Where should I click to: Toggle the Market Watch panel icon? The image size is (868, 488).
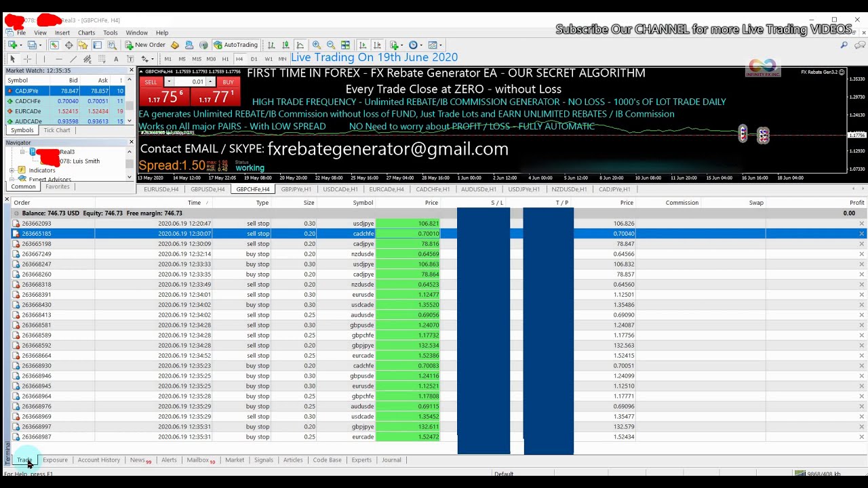pyautogui.click(x=54, y=45)
